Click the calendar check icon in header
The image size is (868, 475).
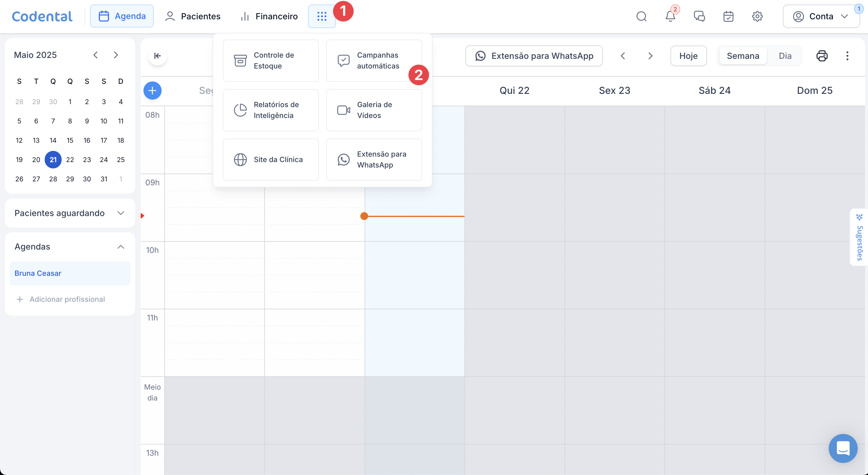(728, 16)
